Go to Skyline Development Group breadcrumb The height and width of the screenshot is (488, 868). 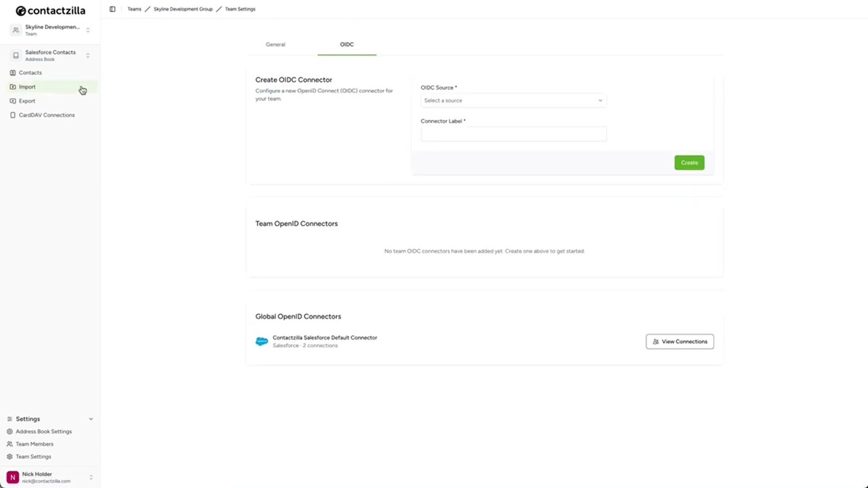[183, 9]
